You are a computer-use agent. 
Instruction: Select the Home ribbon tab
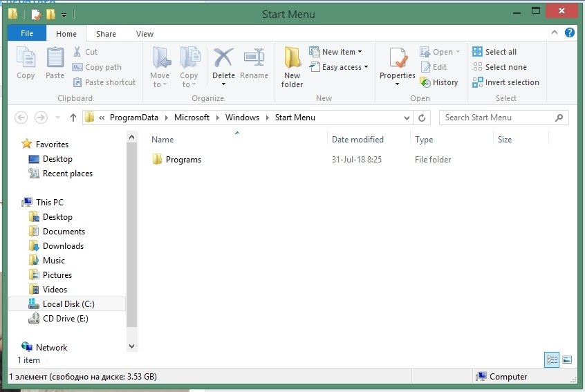(66, 34)
